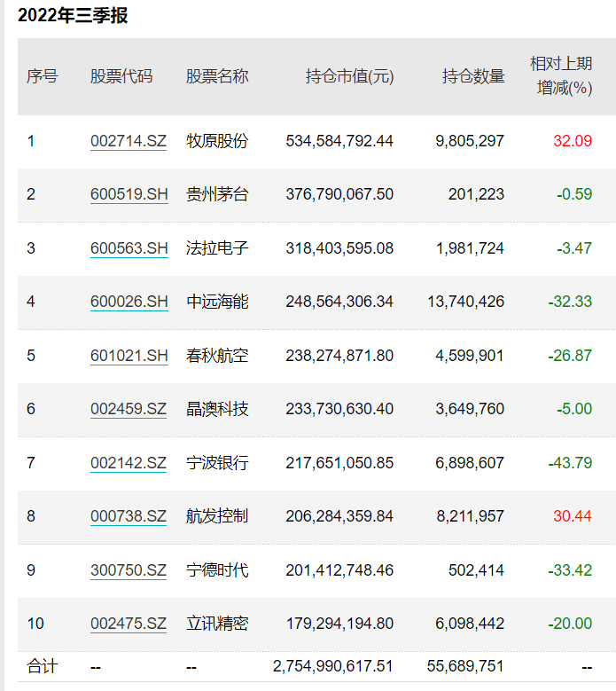
Task: Click stock code 002142.SZ
Action: click(x=129, y=463)
